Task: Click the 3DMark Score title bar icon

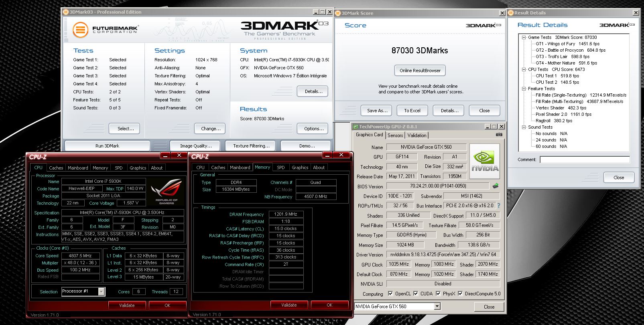Action: (x=338, y=13)
